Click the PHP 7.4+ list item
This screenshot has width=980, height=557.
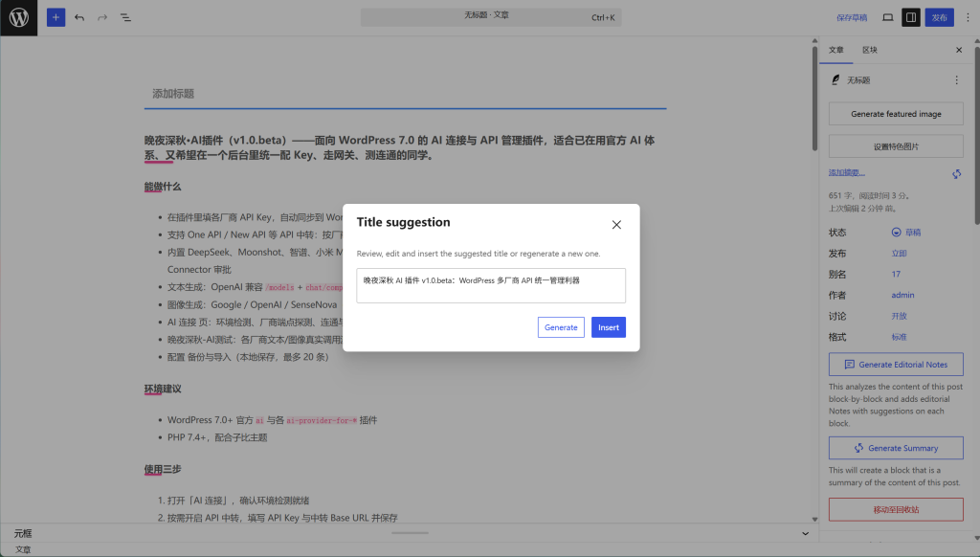217,437
